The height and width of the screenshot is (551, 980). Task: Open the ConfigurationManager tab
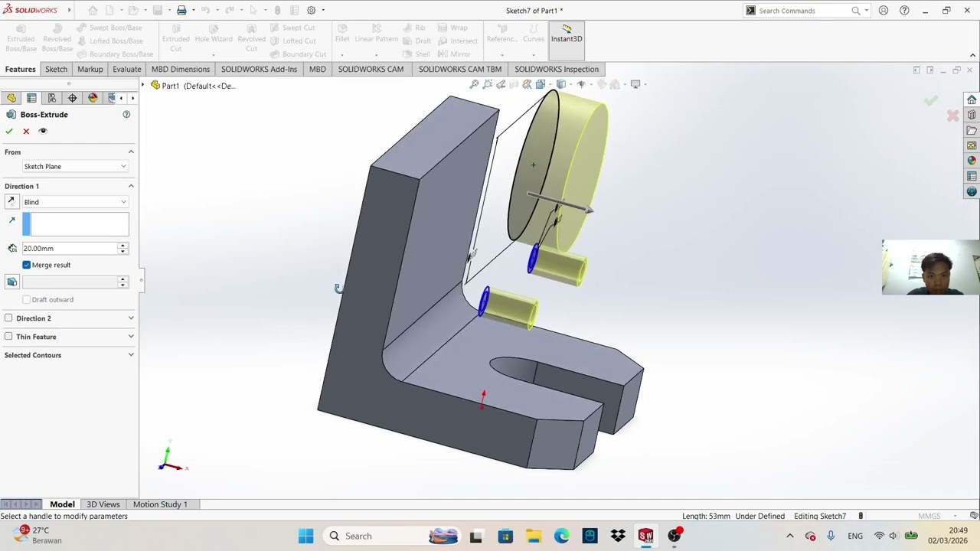(52, 98)
